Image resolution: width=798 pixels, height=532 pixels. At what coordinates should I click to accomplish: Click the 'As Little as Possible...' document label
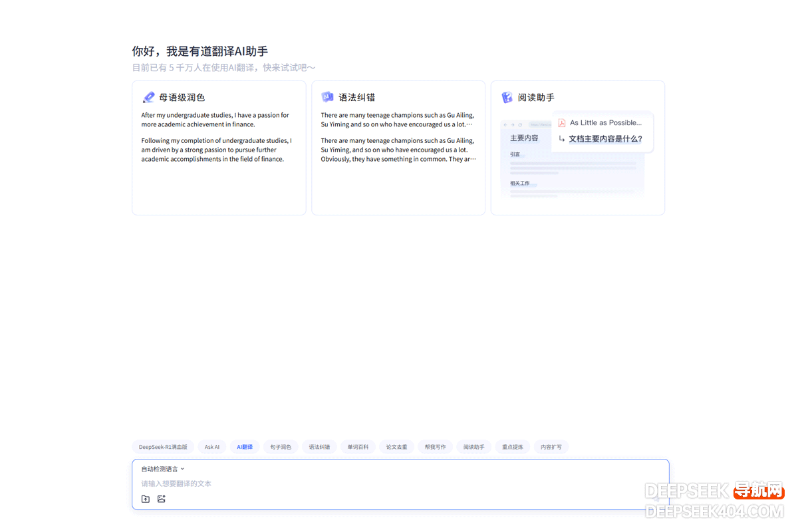point(605,122)
